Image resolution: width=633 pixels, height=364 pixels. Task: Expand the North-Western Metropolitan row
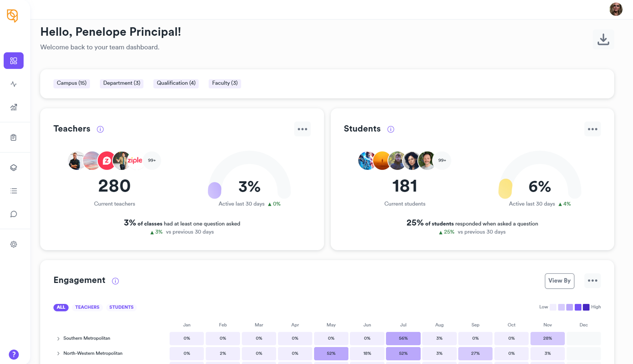tap(58, 353)
